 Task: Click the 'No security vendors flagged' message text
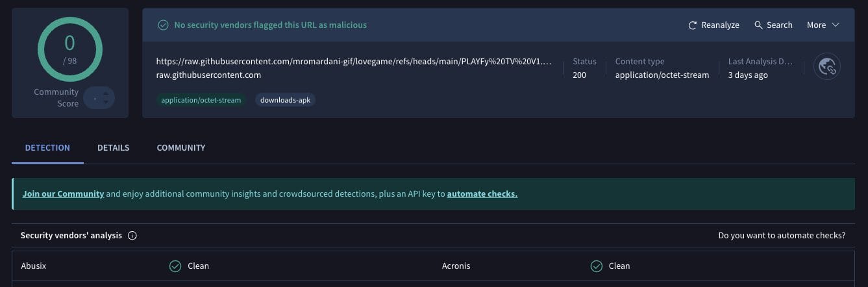[x=270, y=25]
